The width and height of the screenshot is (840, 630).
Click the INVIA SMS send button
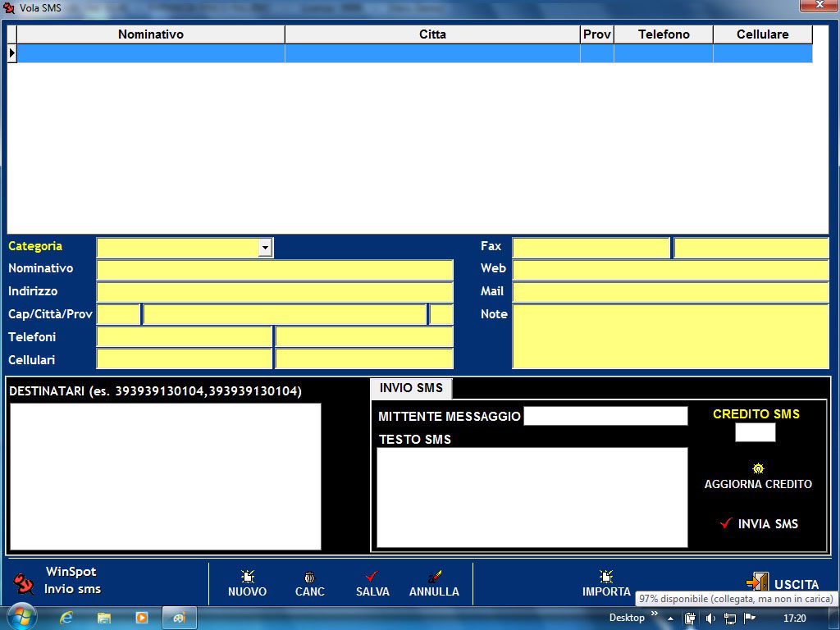(759, 523)
